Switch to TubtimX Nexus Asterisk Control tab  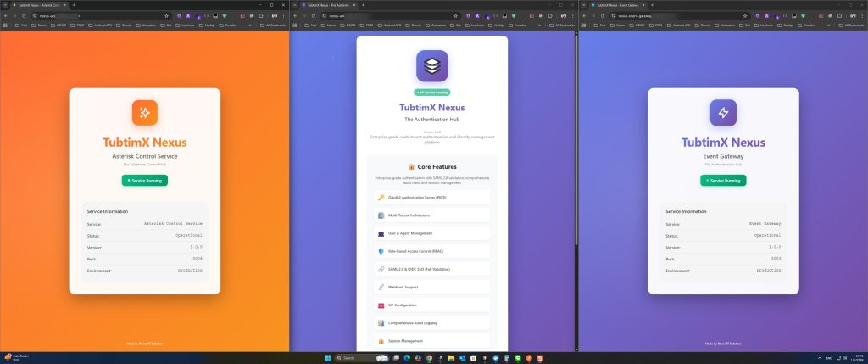point(38,5)
